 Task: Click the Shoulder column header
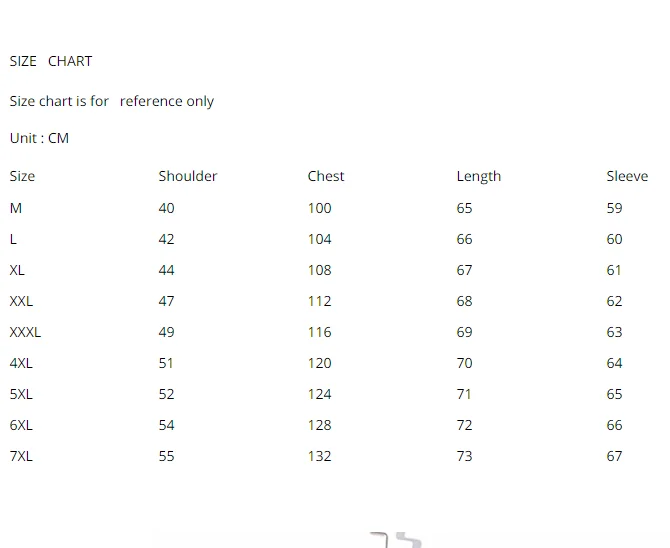[x=187, y=176]
